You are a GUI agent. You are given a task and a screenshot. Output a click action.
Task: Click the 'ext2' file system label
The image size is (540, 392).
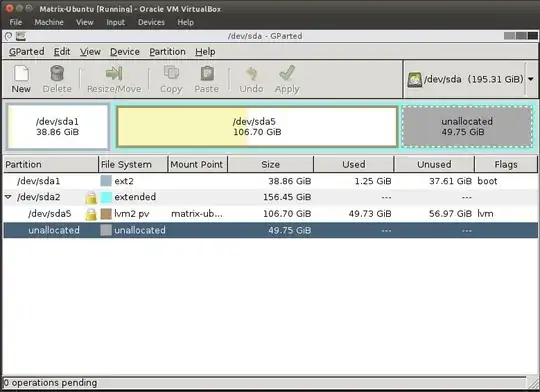point(124,181)
